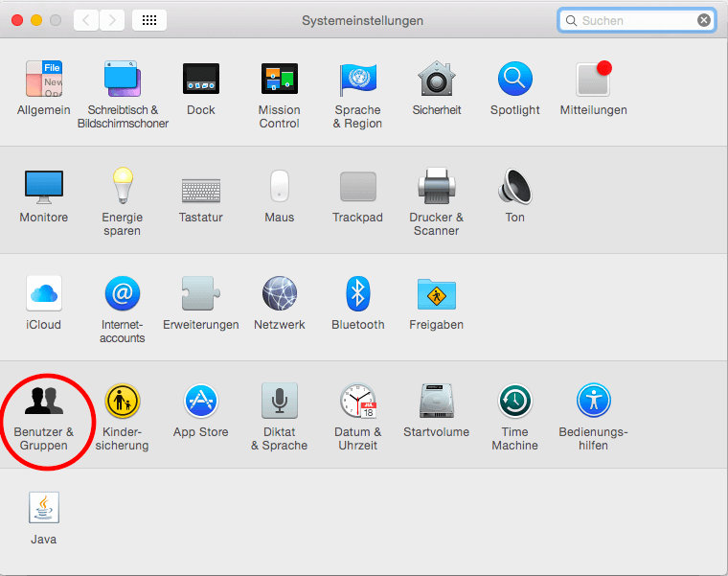
Task: Click the show all grid button
Action: 149,20
